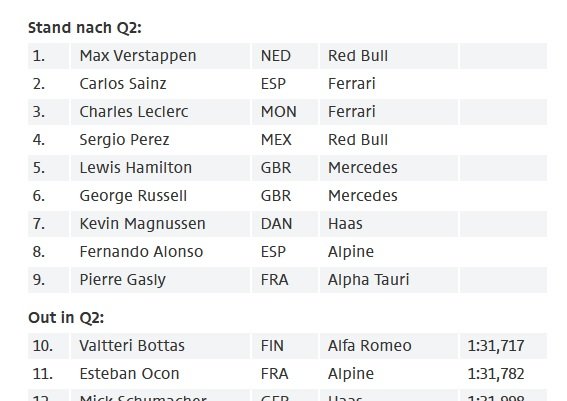Viewport: 567px width, 401px height.
Task: Click the Out in Q2 heading
Action: (x=66, y=318)
